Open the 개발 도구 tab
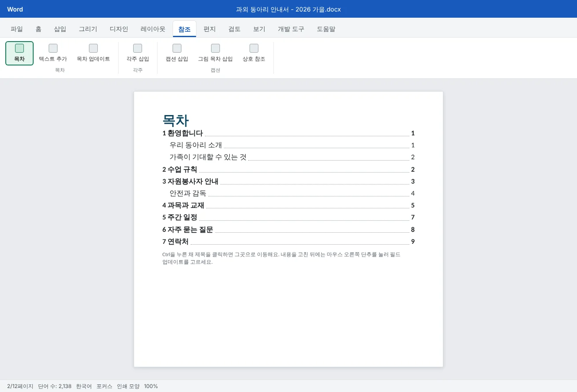Screen dimensions: 577x392 pos(291,29)
